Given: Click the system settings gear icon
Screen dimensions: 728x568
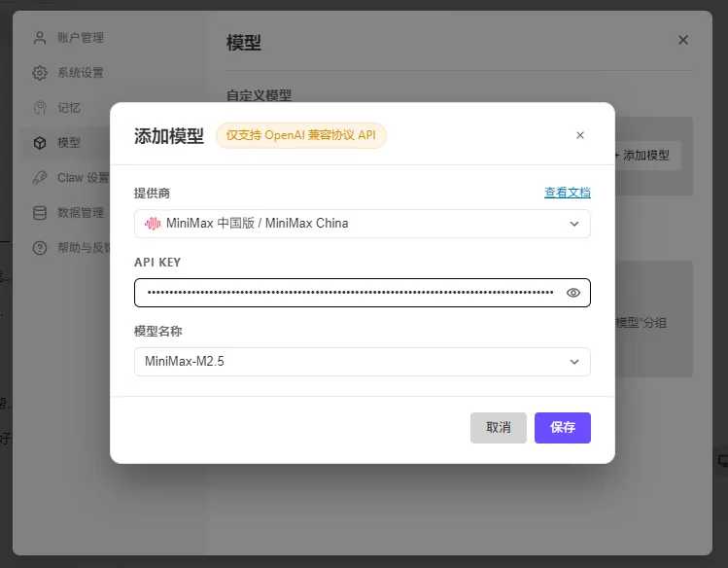Looking at the screenshot, I should pos(40,73).
